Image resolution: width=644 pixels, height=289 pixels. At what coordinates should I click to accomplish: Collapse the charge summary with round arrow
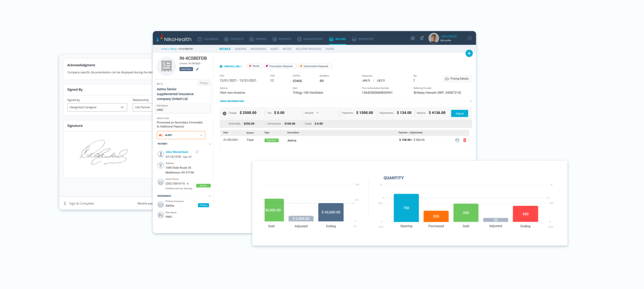point(225,113)
